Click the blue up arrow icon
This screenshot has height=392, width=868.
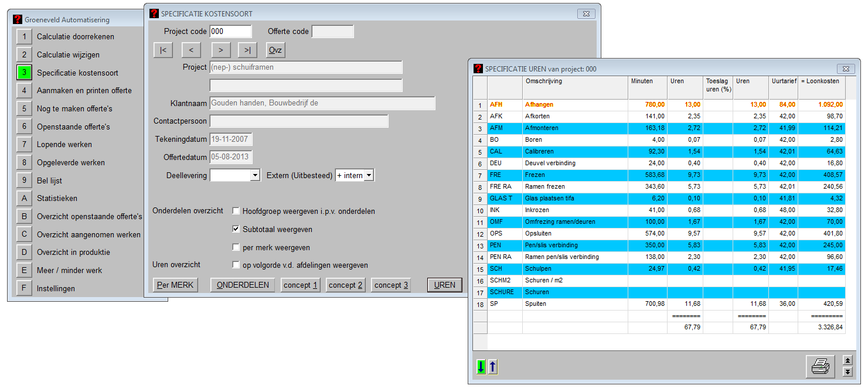pos(493,367)
